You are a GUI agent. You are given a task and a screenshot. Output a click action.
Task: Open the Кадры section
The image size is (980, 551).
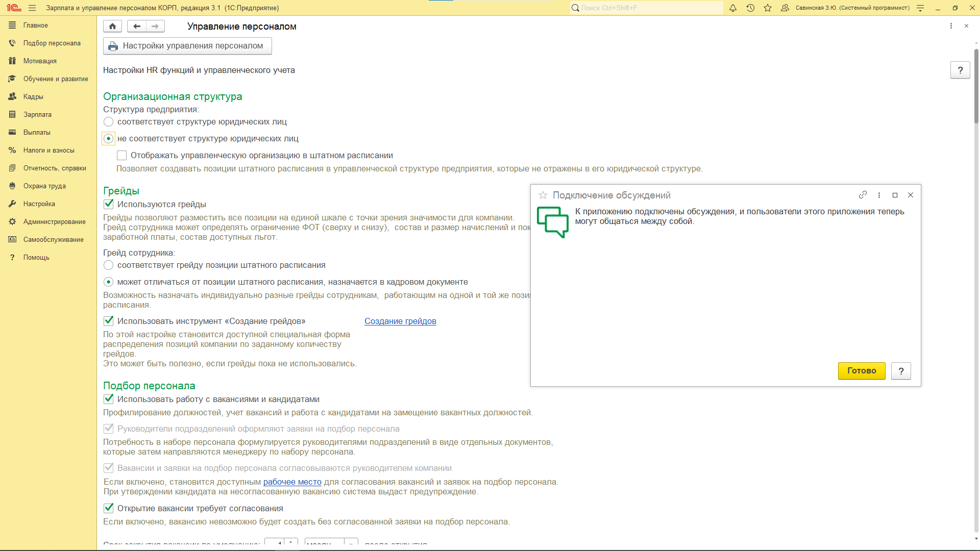[x=33, y=96]
